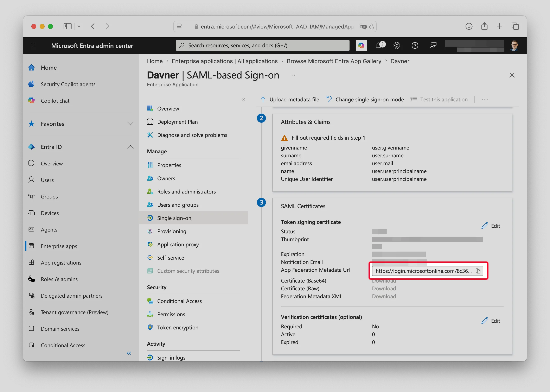550x392 pixels.
Task: Reload the page in Safari
Action: 372,27
